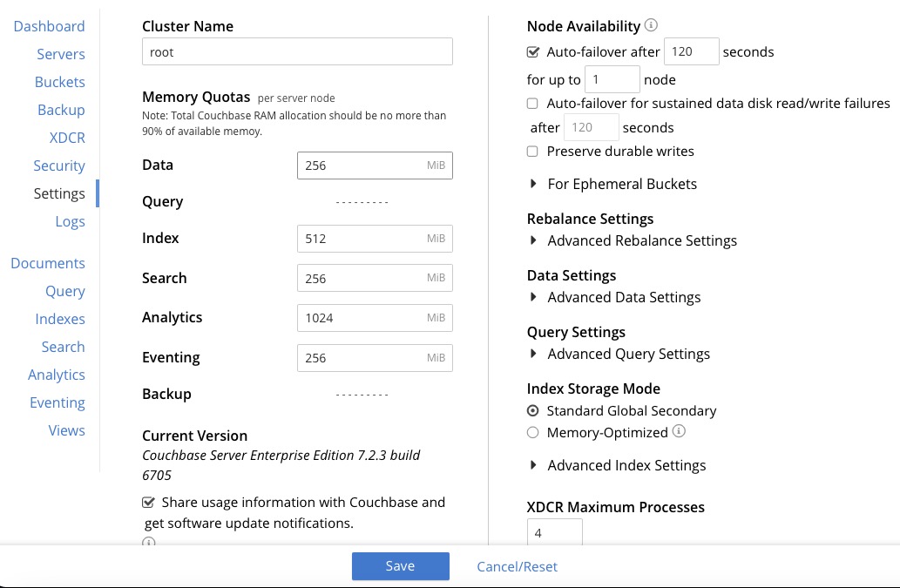
Task: Click Cancel/Reset to discard changes
Action: (517, 566)
